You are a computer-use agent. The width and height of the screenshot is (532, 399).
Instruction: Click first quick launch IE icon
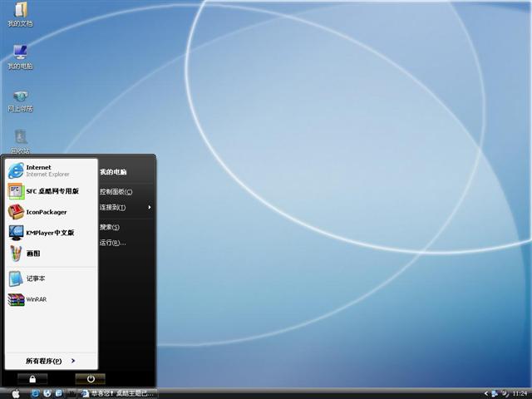(35, 393)
